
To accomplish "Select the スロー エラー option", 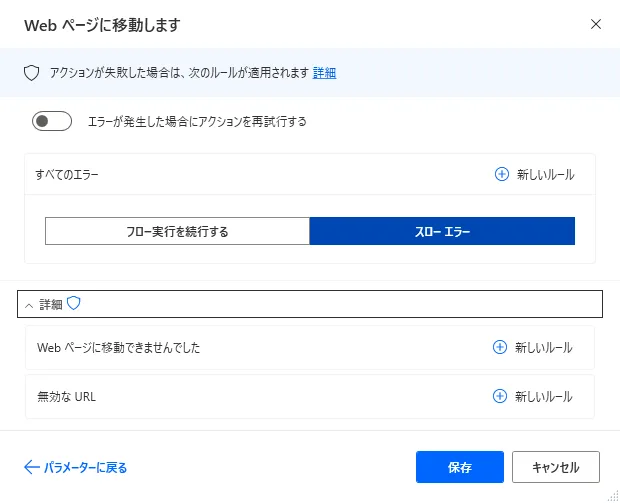I will [x=442, y=232].
